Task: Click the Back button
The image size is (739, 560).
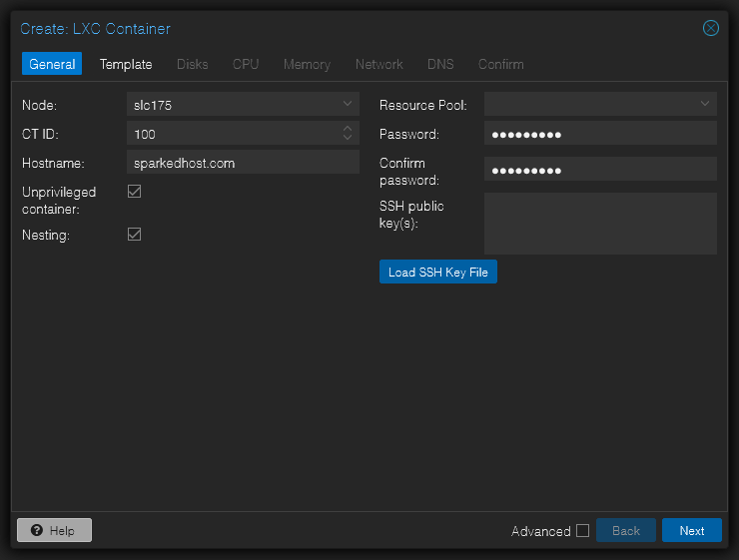Action: pyautogui.click(x=626, y=530)
